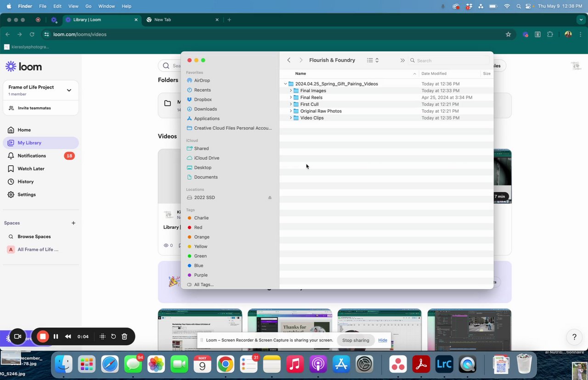
Task: Switch to the New Tab browser tab
Action: (x=182, y=20)
